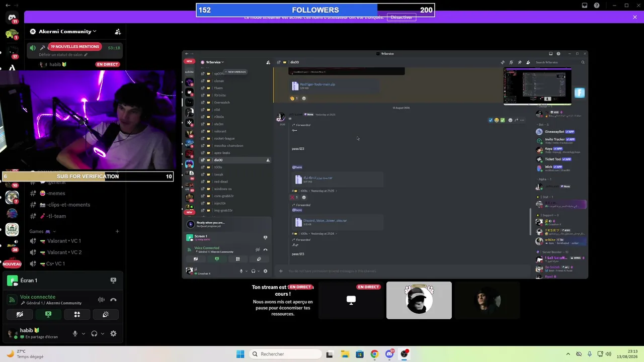The image size is (644, 362).
Task: Click the stream preview thumbnail in streamed window
Action: (537, 86)
